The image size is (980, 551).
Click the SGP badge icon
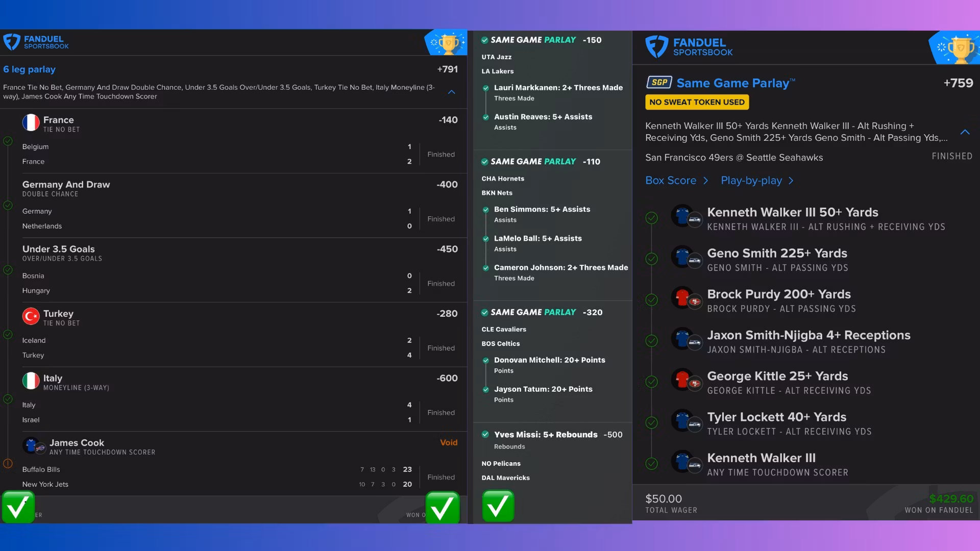click(659, 83)
